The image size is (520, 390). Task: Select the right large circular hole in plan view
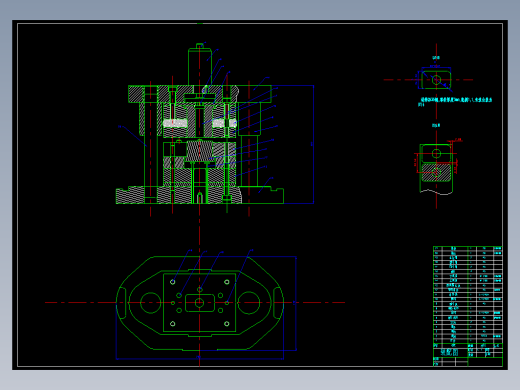249,303
